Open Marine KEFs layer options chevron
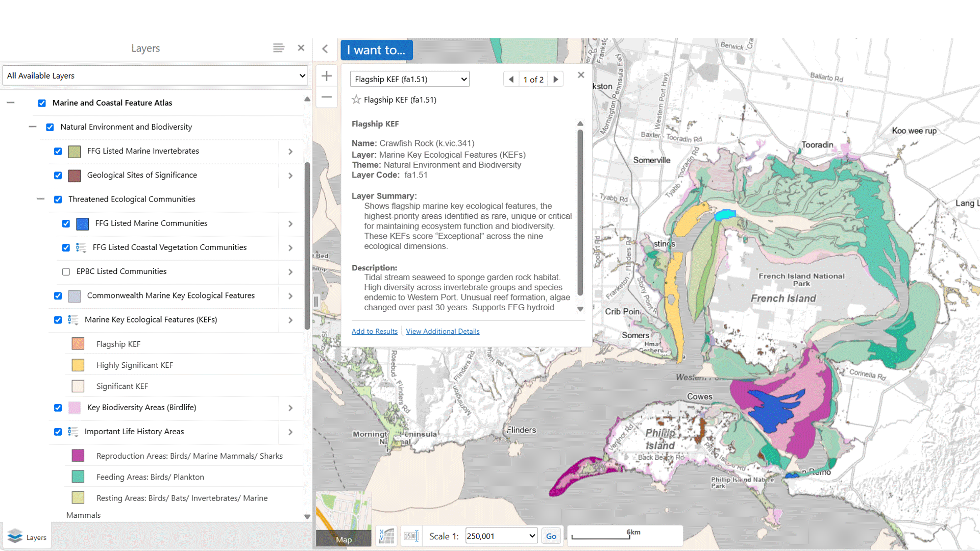Screen dimensions: 980x551 (x=290, y=320)
